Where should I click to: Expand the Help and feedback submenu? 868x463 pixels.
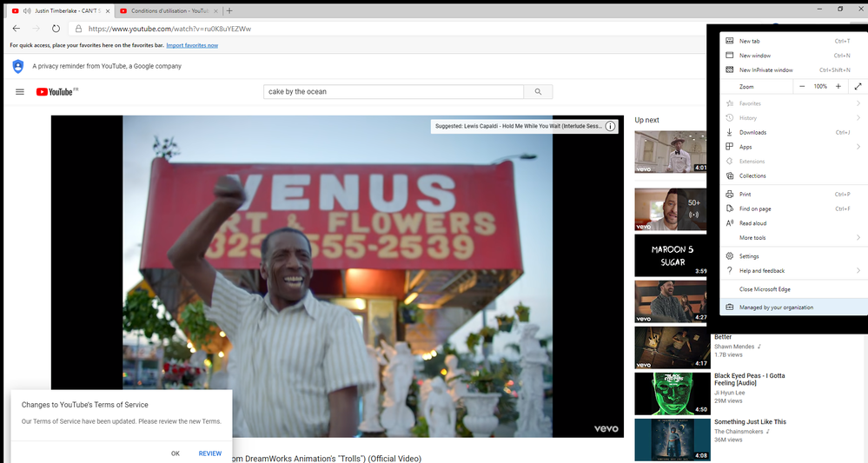[x=858, y=270]
